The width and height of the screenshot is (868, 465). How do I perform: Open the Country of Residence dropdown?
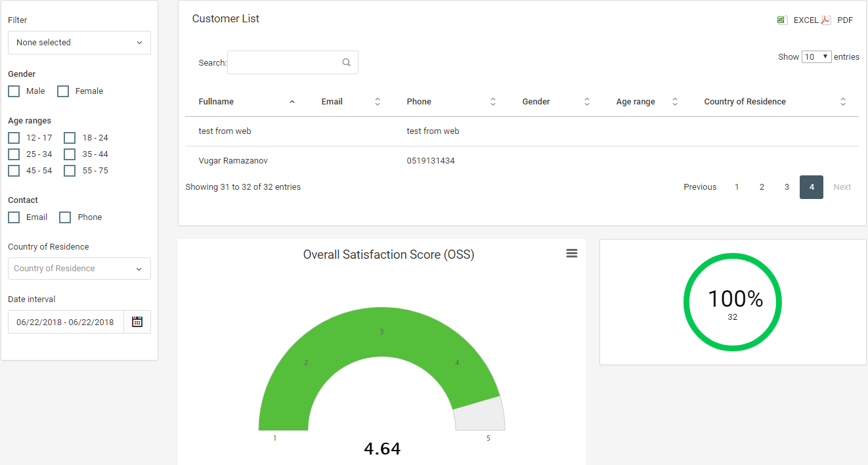[79, 269]
